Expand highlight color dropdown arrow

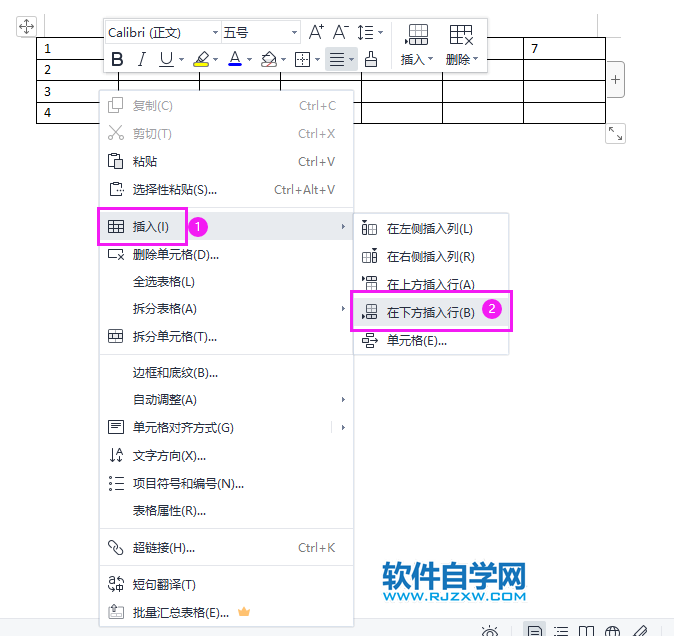(215, 59)
